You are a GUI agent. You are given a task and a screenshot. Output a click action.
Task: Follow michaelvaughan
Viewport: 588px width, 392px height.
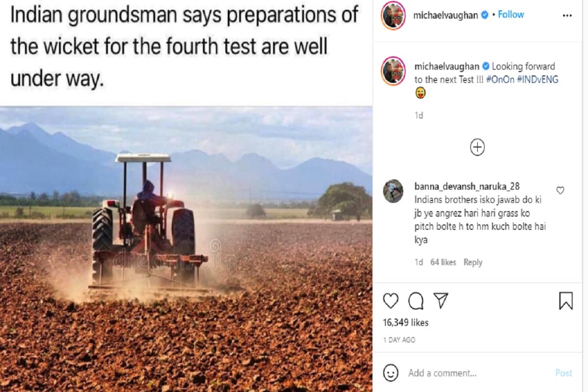tap(511, 15)
